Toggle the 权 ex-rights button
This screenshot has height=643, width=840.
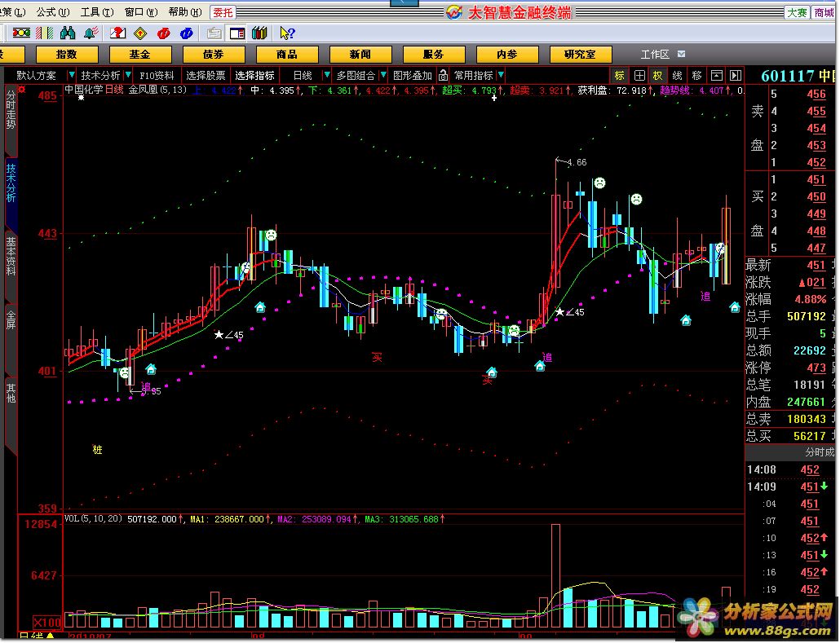pyautogui.click(x=658, y=76)
